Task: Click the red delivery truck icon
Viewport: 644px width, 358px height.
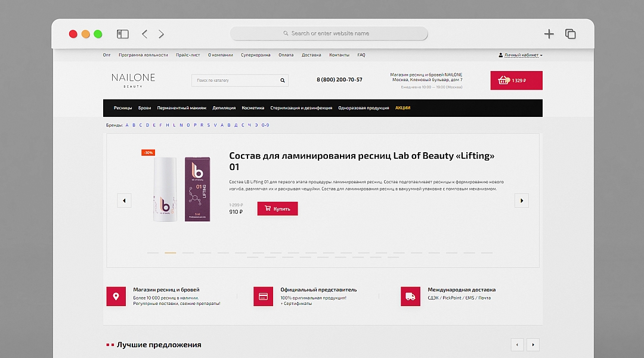Action: [x=410, y=297]
